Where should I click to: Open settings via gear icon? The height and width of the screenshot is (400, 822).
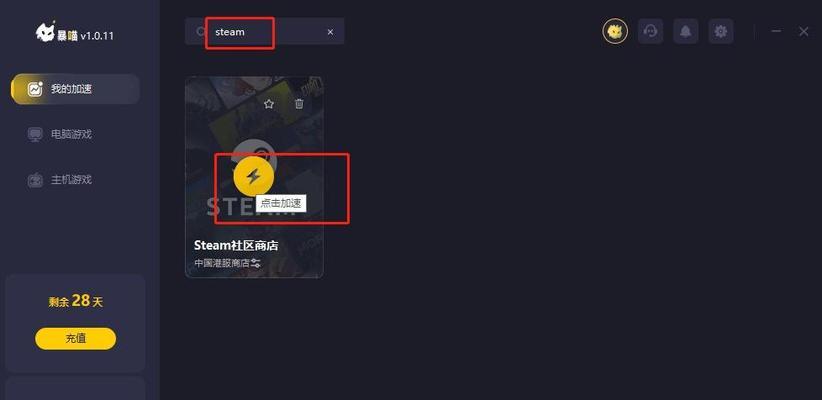tap(721, 31)
